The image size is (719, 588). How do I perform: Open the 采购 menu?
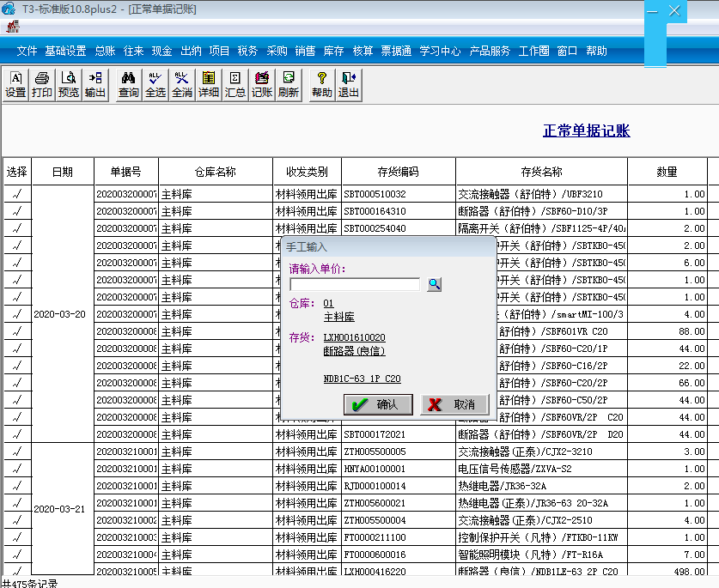(x=277, y=51)
